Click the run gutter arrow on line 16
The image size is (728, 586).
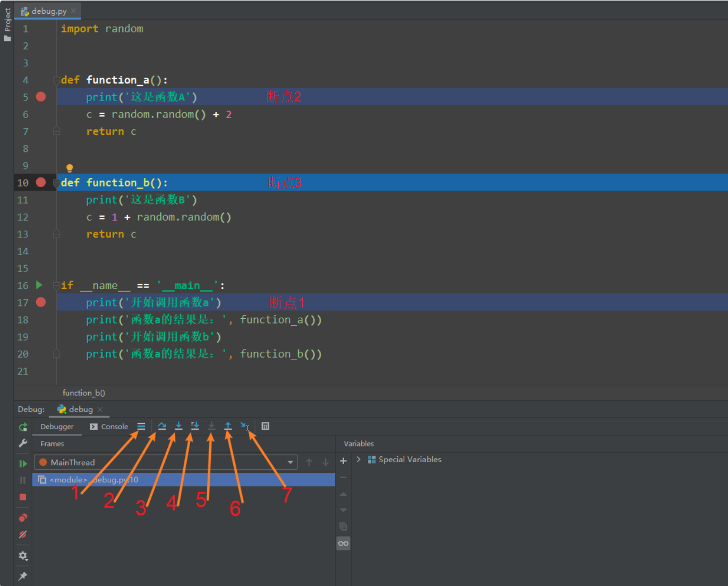39,285
